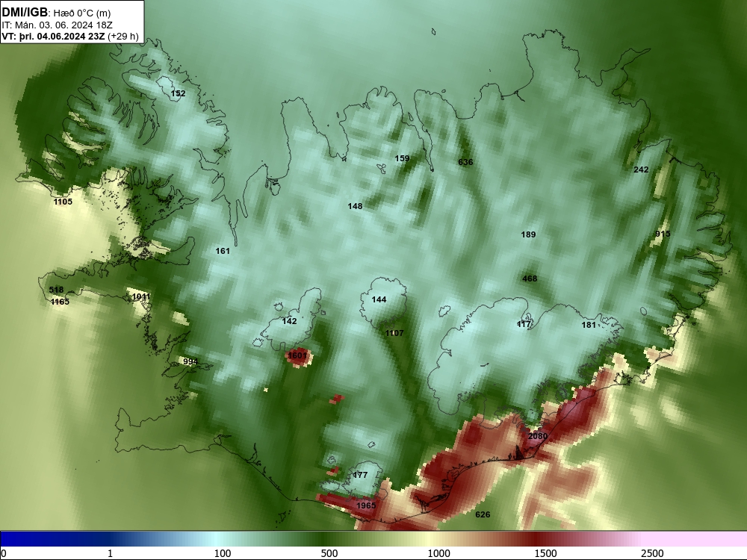This screenshot has width=747, height=560.
Task: Select the 161 value on the map
Action: pyautogui.click(x=223, y=252)
